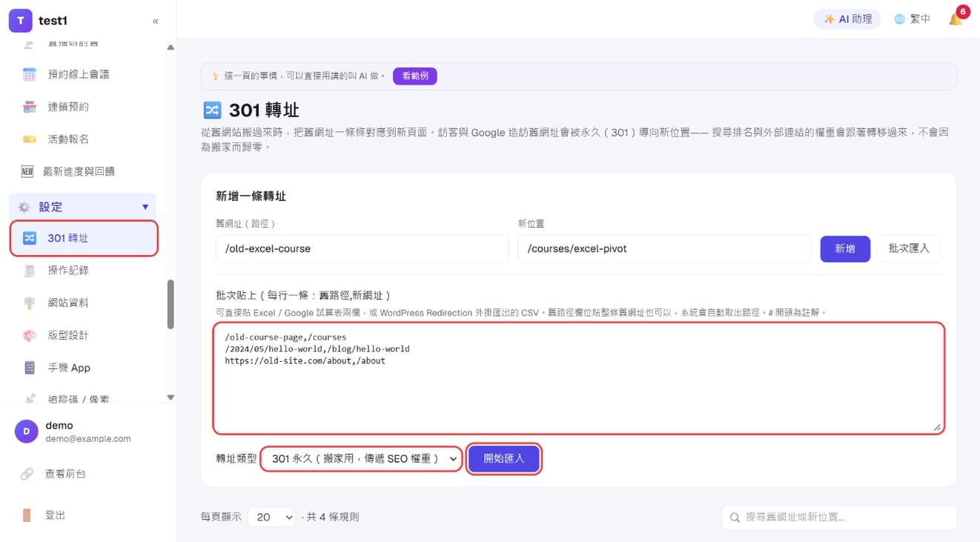
Task: Click the NEW icon beside 最新進度與回饋
Action: (x=27, y=171)
